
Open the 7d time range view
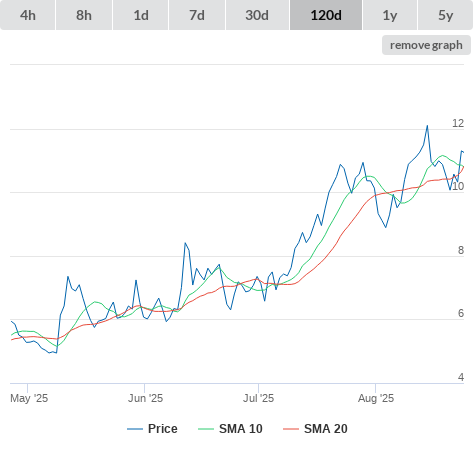tap(197, 15)
